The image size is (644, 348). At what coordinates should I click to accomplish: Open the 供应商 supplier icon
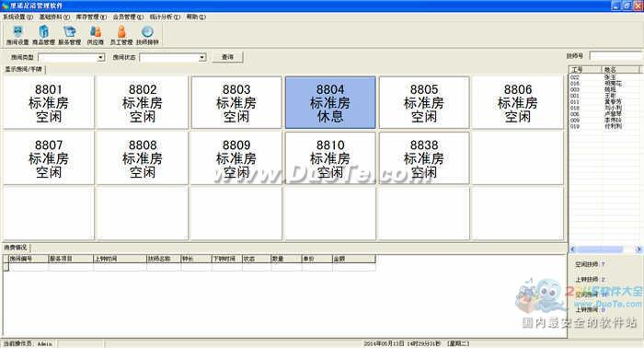click(96, 35)
